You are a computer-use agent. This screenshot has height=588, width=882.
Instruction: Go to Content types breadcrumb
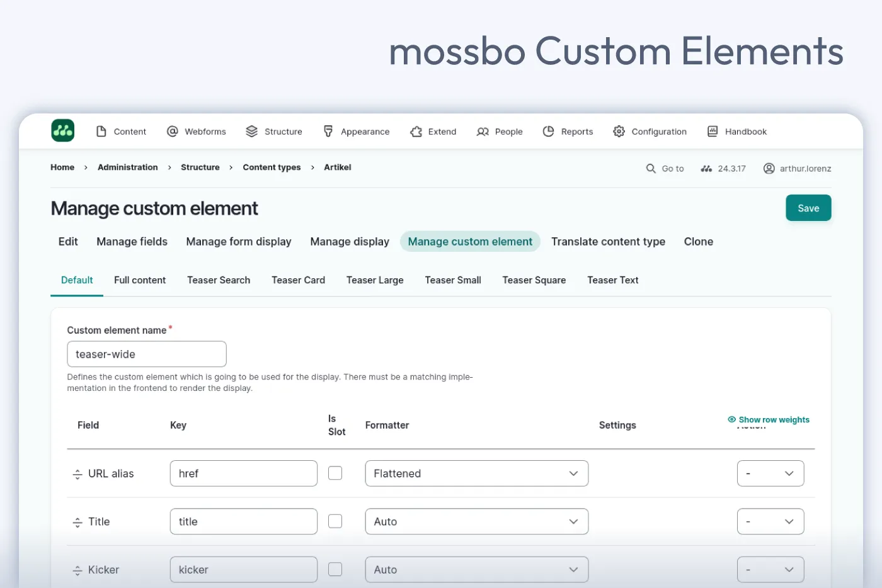[272, 167]
